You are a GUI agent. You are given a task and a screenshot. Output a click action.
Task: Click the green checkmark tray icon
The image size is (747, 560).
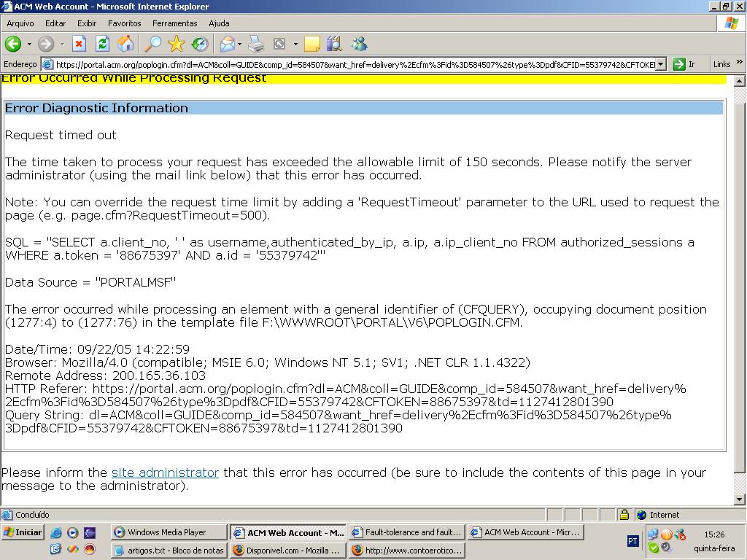click(x=653, y=548)
